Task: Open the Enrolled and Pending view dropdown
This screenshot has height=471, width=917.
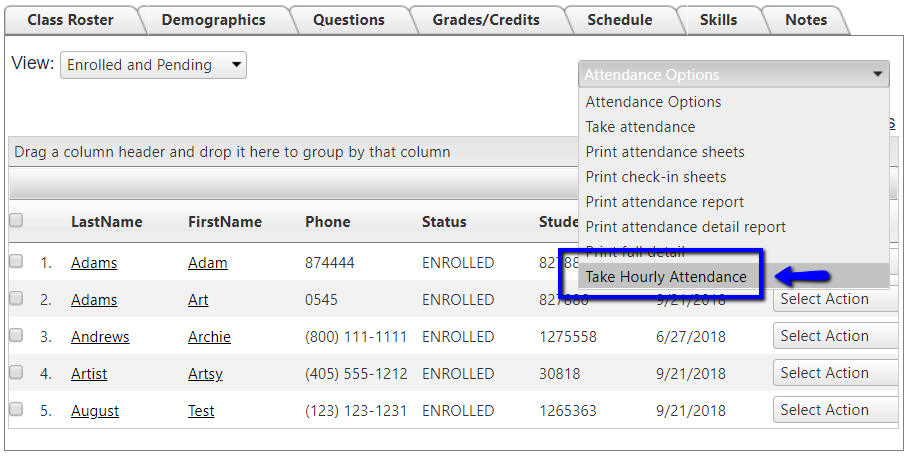Action: click(x=153, y=65)
